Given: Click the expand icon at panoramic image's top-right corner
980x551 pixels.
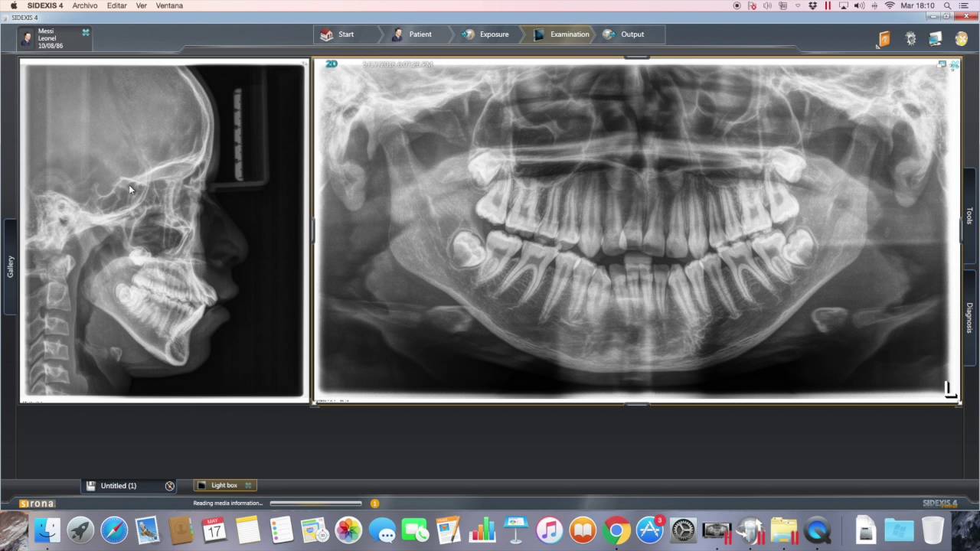Looking at the screenshot, I should [942, 64].
